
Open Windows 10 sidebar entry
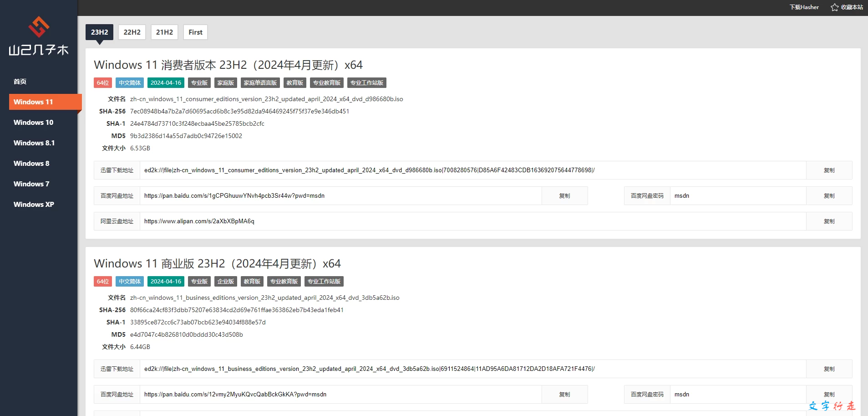click(x=33, y=123)
